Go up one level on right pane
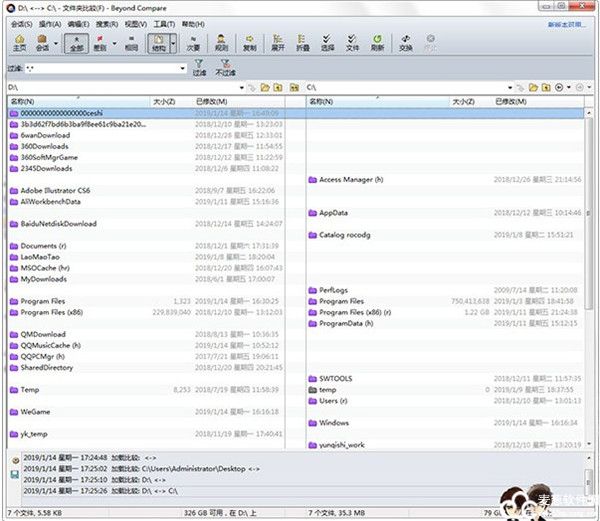 coord(546,88)
